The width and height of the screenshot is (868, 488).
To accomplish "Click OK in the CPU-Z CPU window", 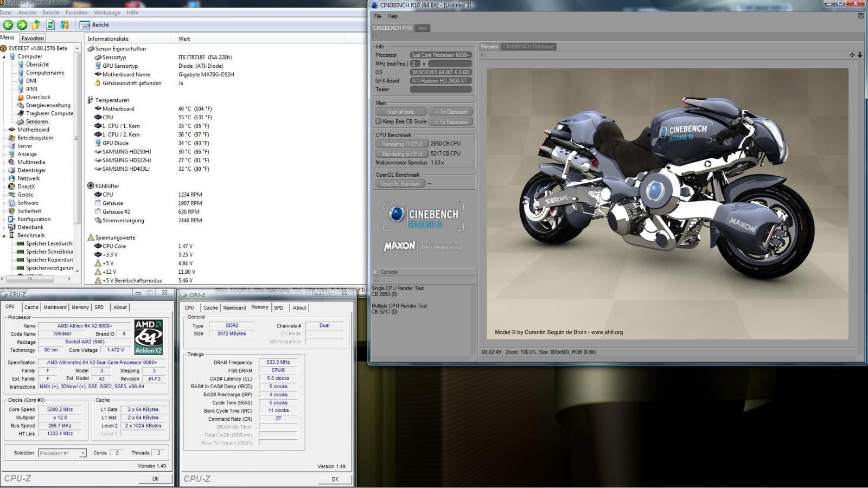I will pos(156,479).
